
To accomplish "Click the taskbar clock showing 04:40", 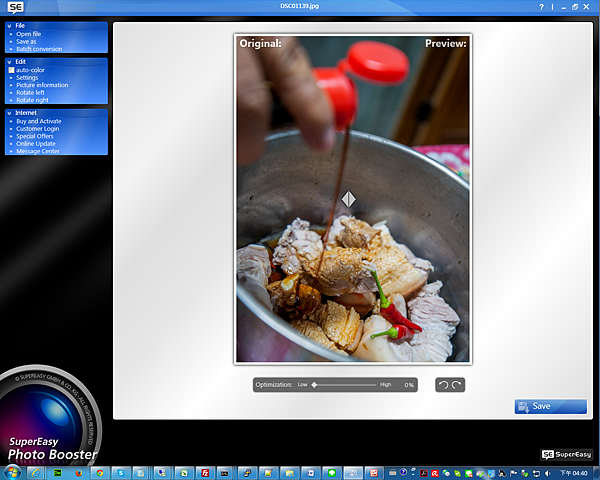I will pyautogui.click(x=573, y=473).
